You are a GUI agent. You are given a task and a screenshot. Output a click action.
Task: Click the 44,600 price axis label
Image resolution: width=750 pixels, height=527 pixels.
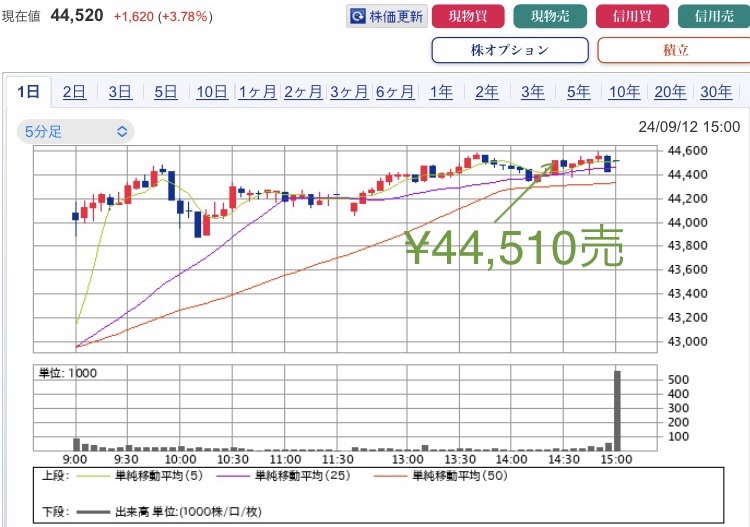coord(687,151)
